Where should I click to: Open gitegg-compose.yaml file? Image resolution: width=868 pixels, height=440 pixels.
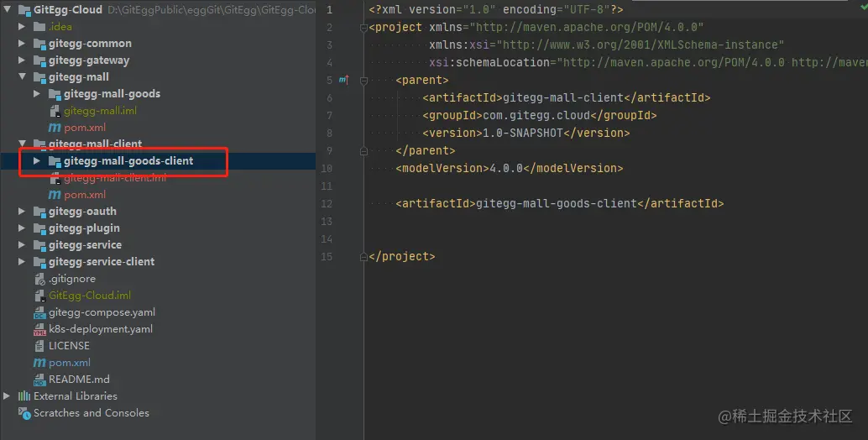[102, 312]
